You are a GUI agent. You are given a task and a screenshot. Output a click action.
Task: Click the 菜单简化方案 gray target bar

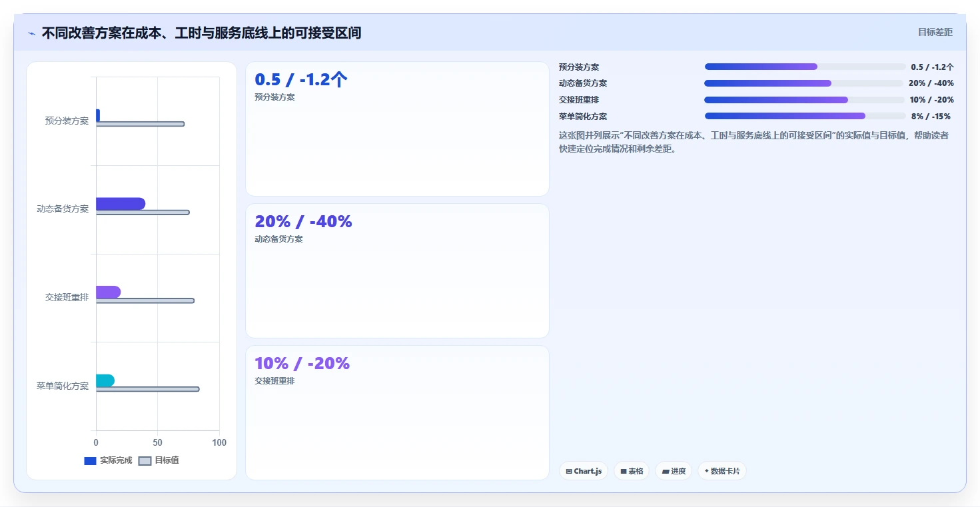tap(147, 389)
